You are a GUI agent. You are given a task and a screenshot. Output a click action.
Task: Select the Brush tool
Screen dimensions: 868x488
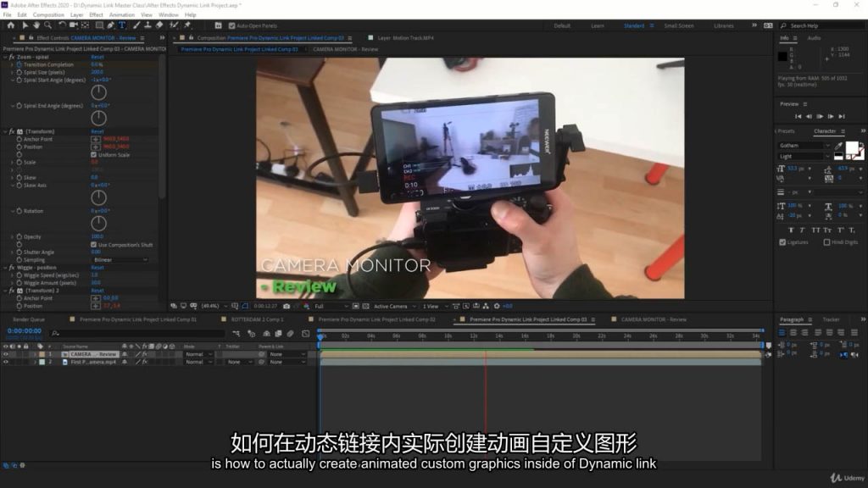[136, 25]
